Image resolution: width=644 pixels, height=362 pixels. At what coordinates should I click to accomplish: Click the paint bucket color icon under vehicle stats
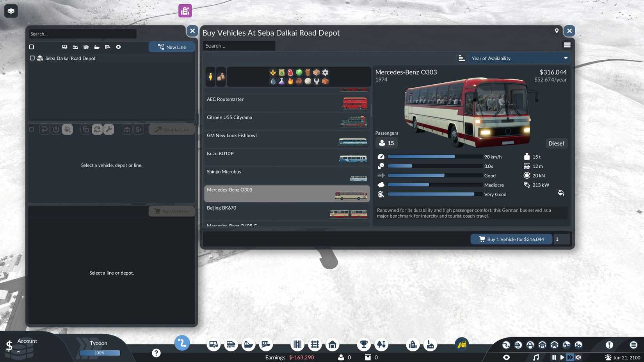[x=561, y=193]
